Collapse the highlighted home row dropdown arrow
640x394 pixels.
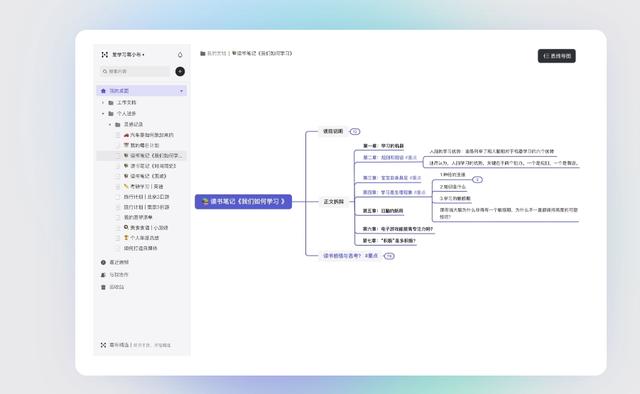pos(182,91)
